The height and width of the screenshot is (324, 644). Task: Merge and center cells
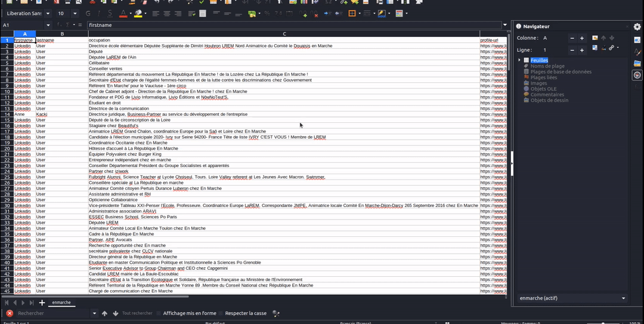coord(203,14)
